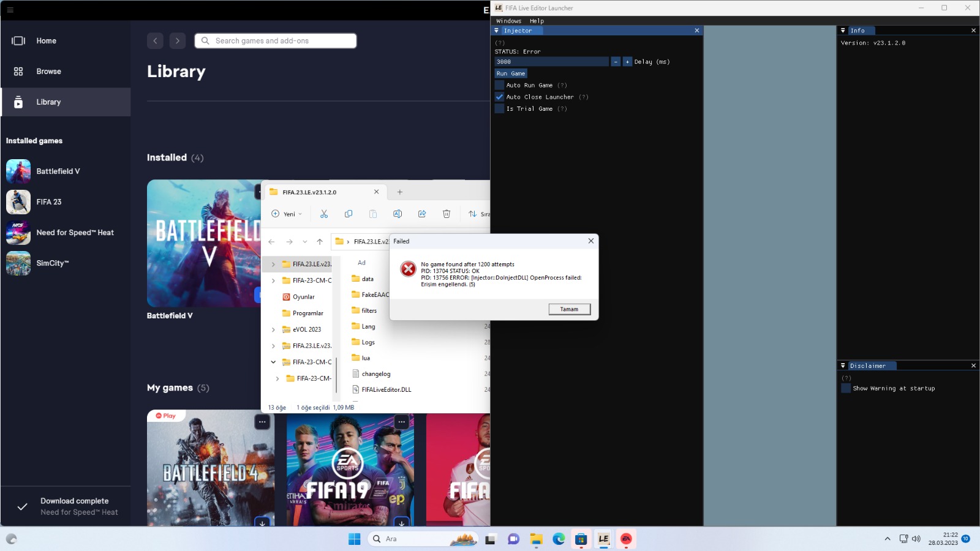The width and height of the screenshot is (980, 551).
Task: Open the data folder in file list
Action: click(x=363, y=279)
